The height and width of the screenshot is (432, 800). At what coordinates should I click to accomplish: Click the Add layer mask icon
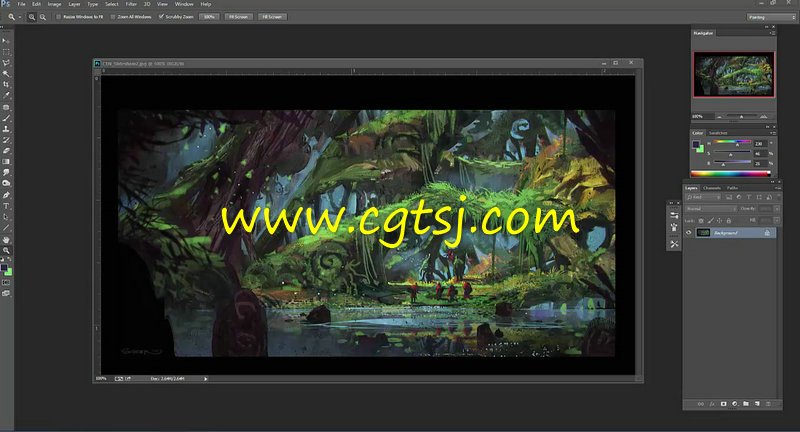click(723, 404)
